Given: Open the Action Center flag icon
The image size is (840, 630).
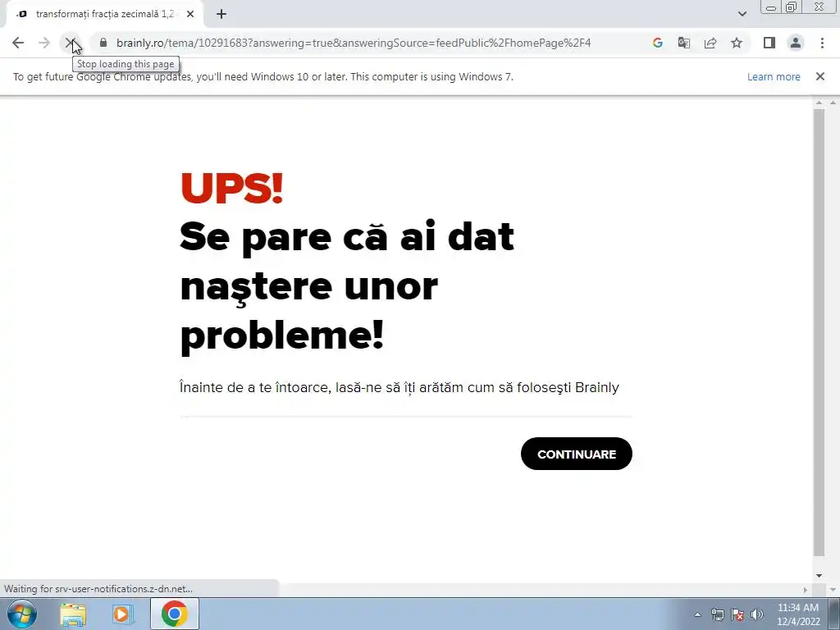Looking at the screenshot, I should tap(737, 614).
